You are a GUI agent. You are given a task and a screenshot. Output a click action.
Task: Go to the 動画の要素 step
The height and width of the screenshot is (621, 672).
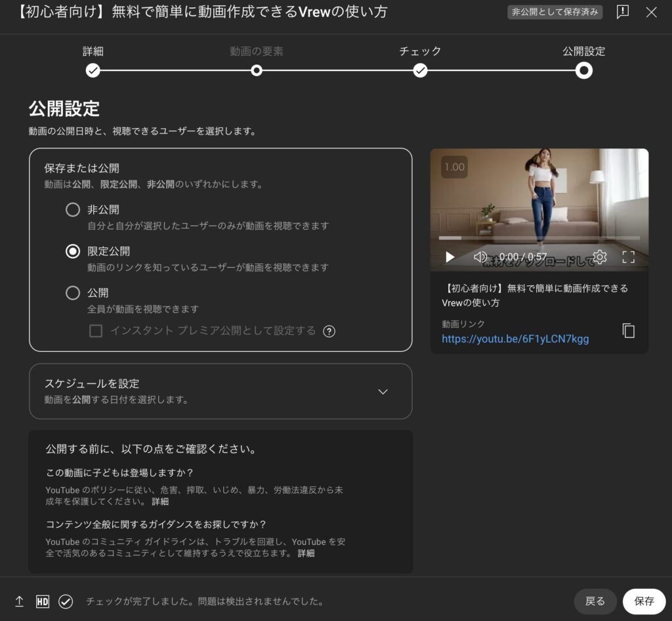pos(257,70)
